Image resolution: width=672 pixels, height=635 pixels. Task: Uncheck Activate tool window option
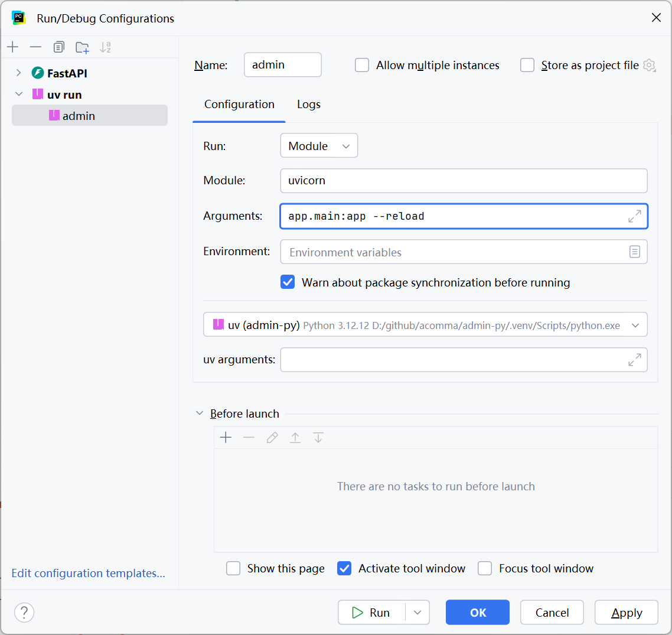(344, 568)
